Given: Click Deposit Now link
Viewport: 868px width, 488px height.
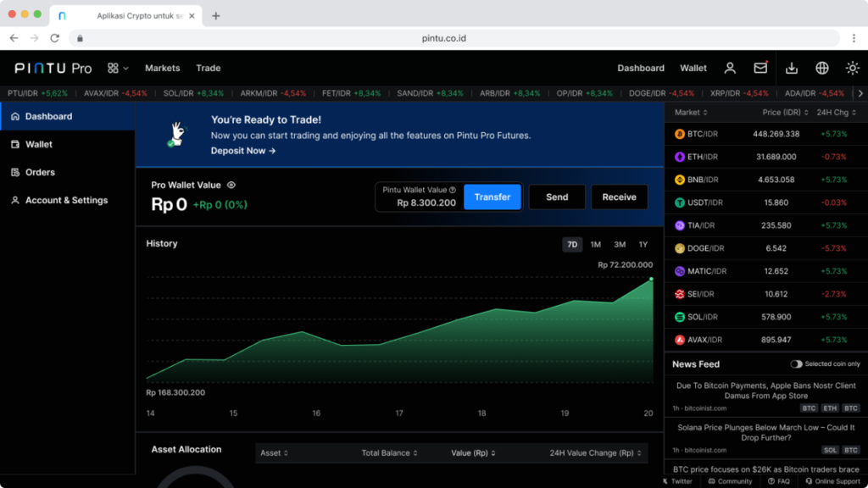Looking at the screenshot, I should [x=243, y=151].
